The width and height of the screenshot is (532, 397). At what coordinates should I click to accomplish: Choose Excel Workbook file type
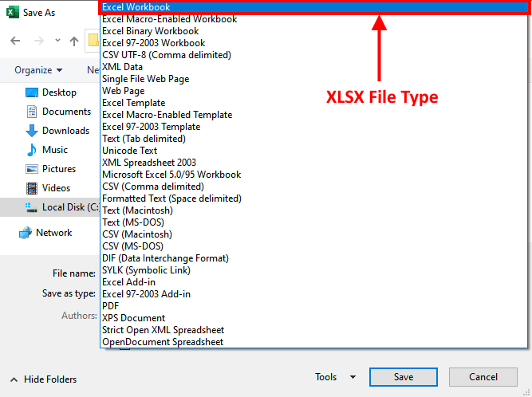314,7
